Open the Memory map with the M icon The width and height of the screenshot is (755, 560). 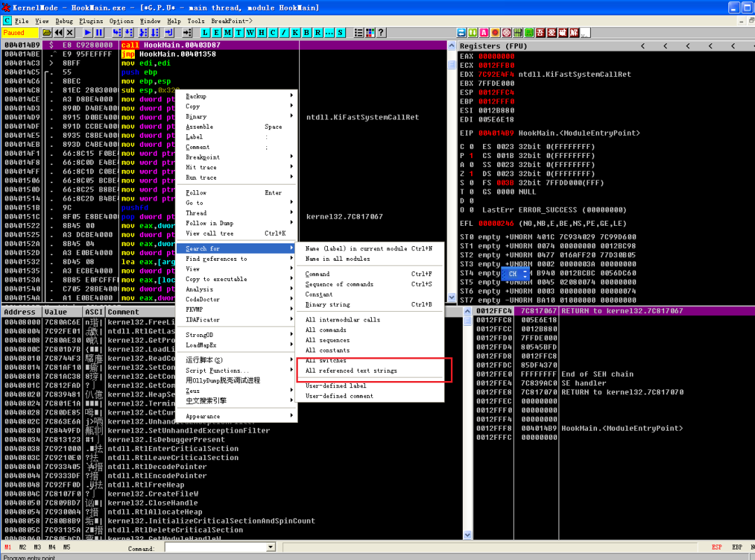click(x=228, y=33)
